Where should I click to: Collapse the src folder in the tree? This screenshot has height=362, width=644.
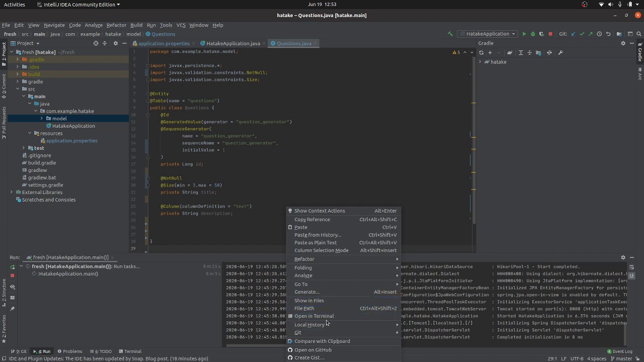tap(18, 89)
